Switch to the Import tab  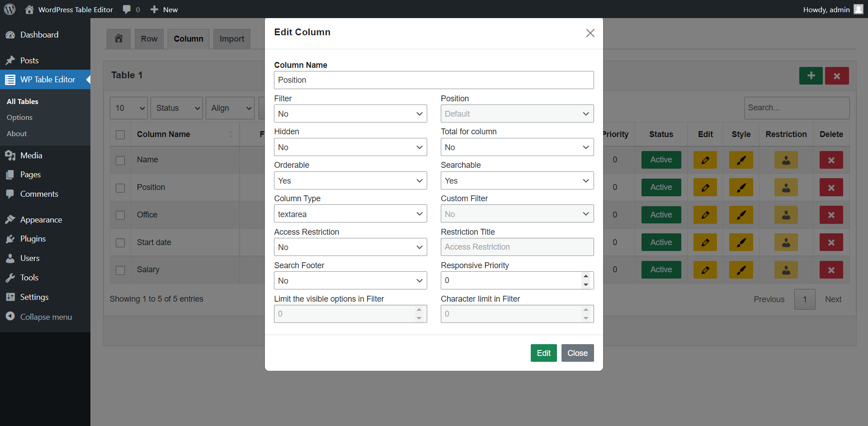tap(232, 39)
